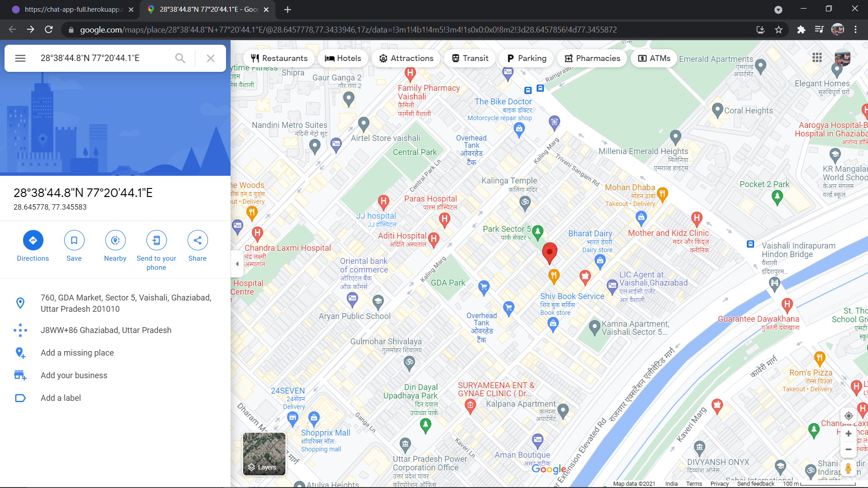Pick up the Street View pegman
The height and width of the screenshot is (488, 868).
click(849, 469)
